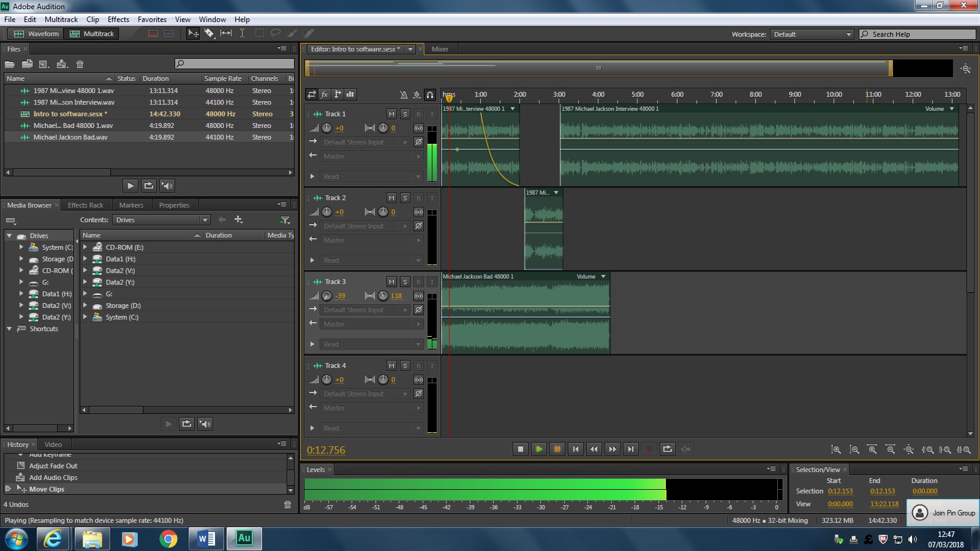This screenshot has width=980, height=551.
Task: Expand the System (C:) drive tree item
Action: pos(21,247)
